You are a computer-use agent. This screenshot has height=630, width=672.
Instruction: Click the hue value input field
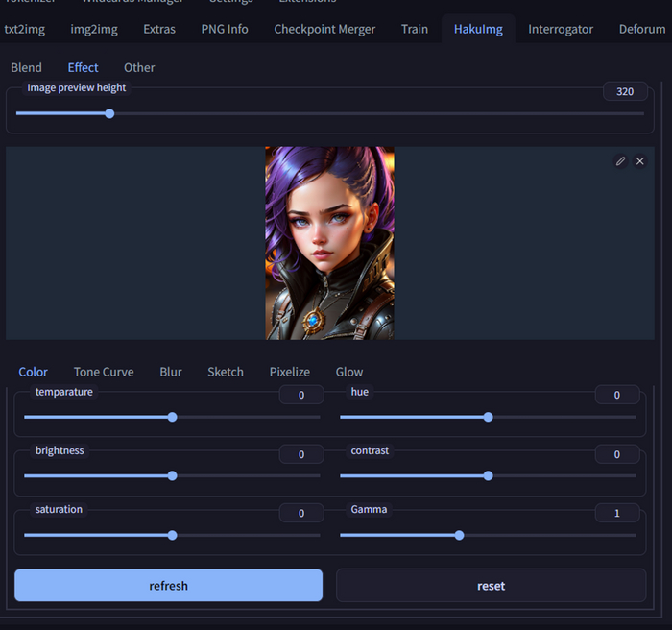pyautogui.click(x=617, y=395)
